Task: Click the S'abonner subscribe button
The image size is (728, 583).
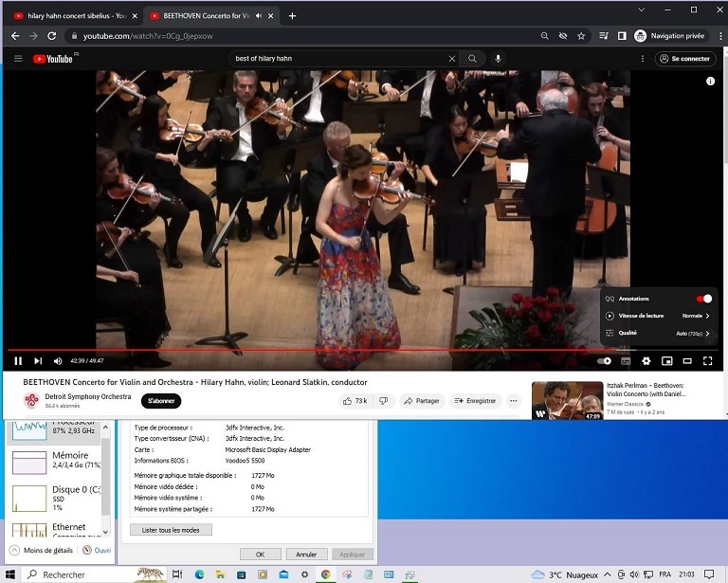Action: coord(163,401)
